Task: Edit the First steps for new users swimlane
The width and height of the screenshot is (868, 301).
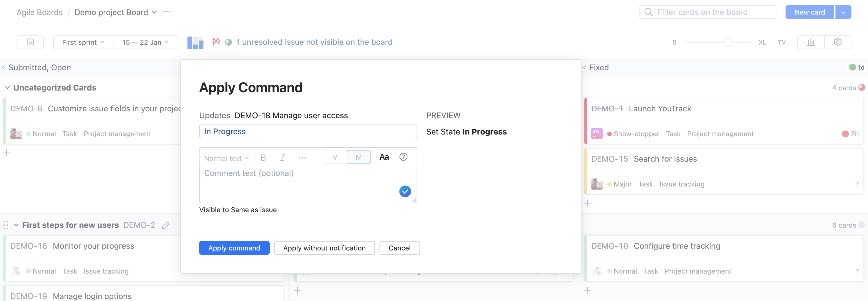Action: point(166,225)
